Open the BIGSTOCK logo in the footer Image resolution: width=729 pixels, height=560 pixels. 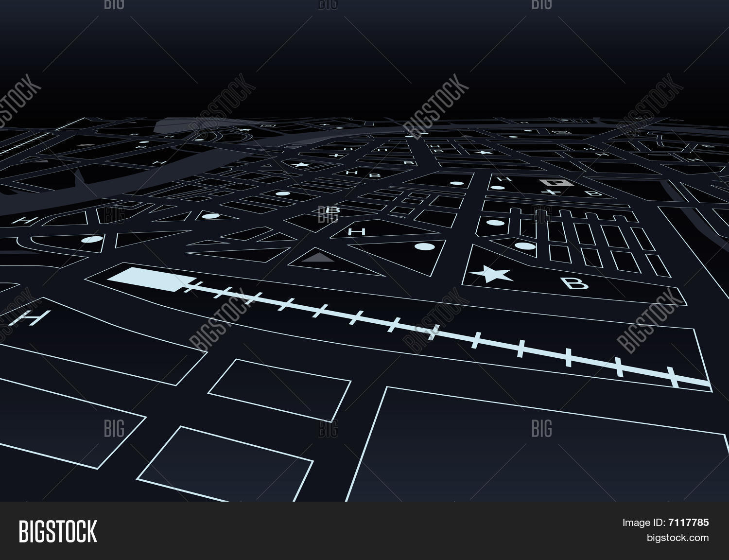pos(58,531)
